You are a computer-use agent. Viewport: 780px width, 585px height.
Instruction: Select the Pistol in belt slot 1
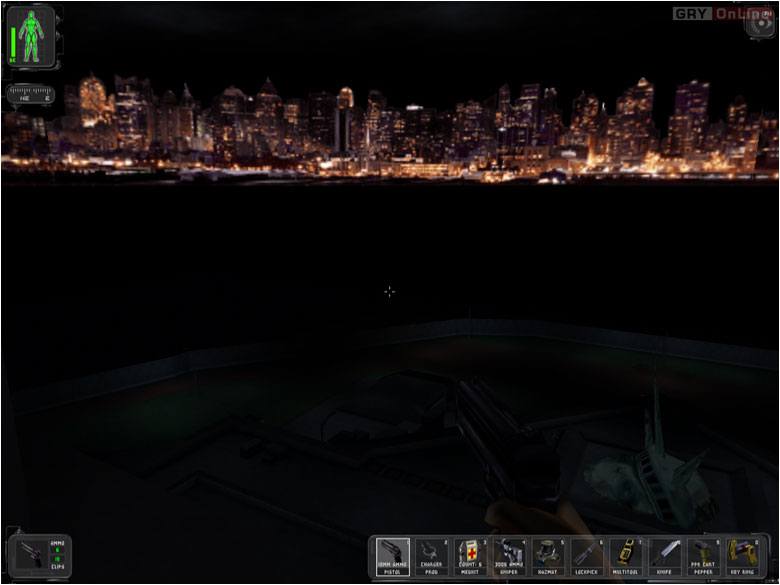(x=392, y=557)
